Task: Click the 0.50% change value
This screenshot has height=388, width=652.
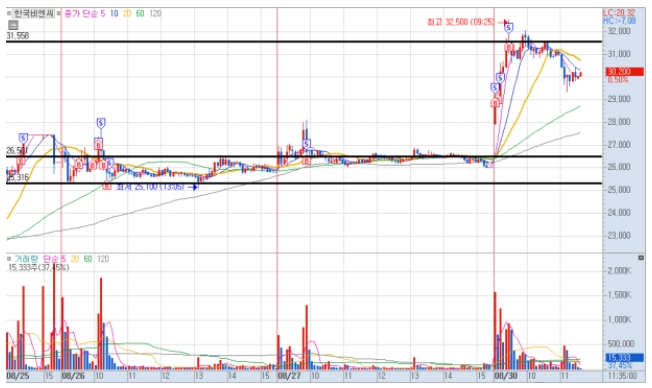Action: (618, 79)
